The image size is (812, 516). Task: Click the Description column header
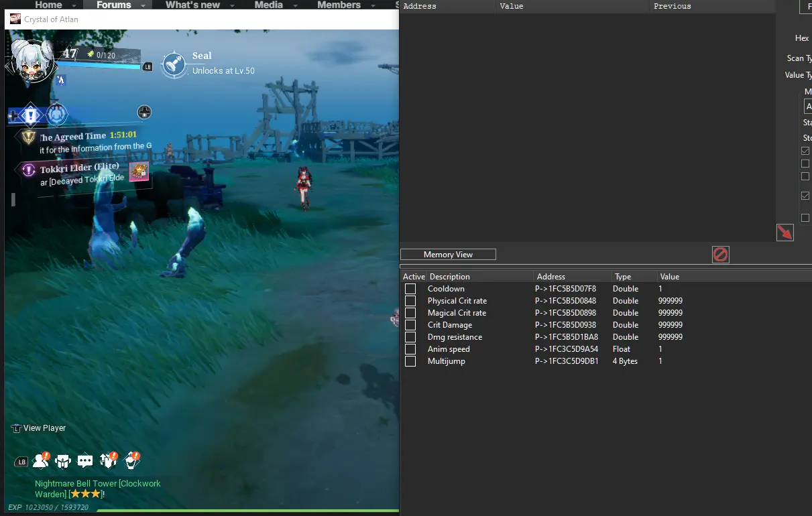(x=480, y=277)
